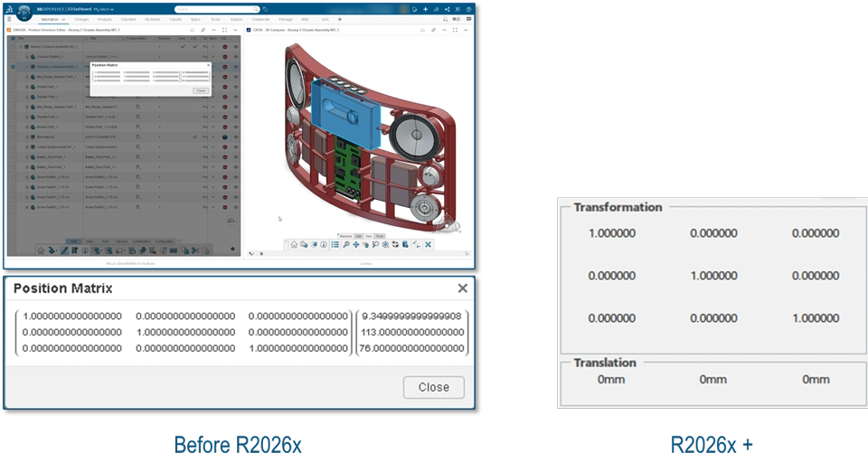868x472 pixels.
Task: Open the 3D Compose widget menu chevron
Action: coord(467,30)
